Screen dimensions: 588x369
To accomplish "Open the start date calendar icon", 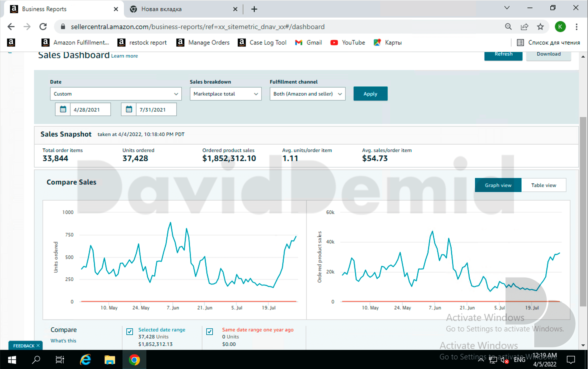I will point(63,109).
